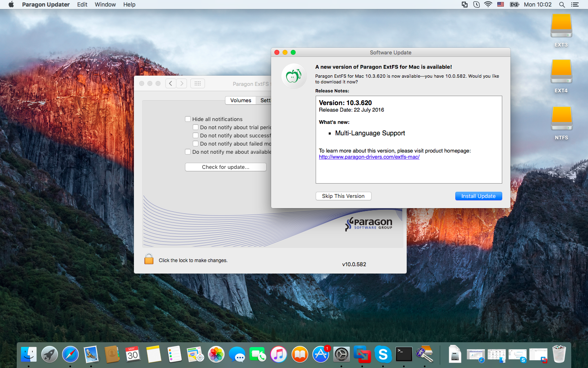Click the lock icon to make changes
588x368 pixels.
coord(149,260)
